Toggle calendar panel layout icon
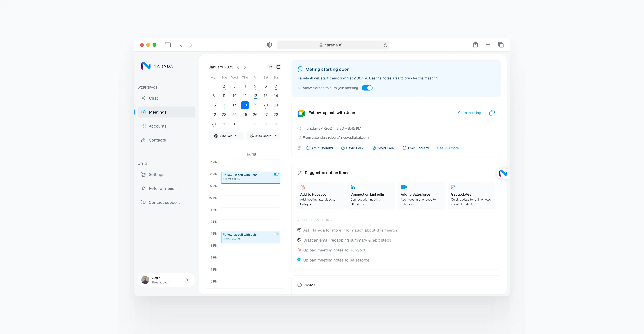 coord(278,67)
